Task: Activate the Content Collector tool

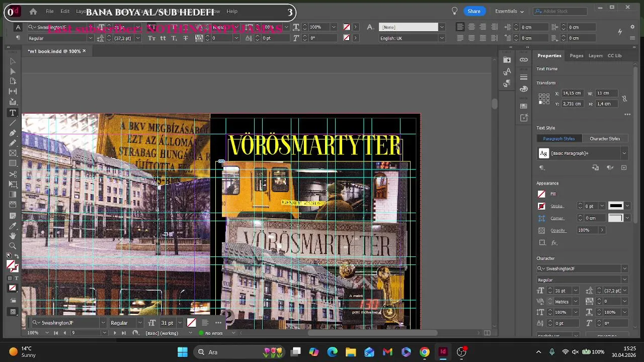Action: [x=13, y=102]
